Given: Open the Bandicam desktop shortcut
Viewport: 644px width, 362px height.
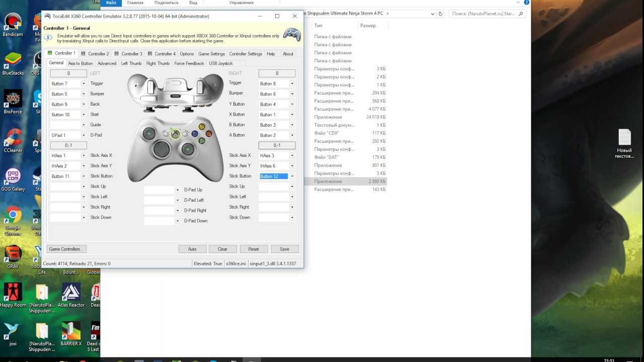Looking at the screenshot, I should tap(13, 24).
